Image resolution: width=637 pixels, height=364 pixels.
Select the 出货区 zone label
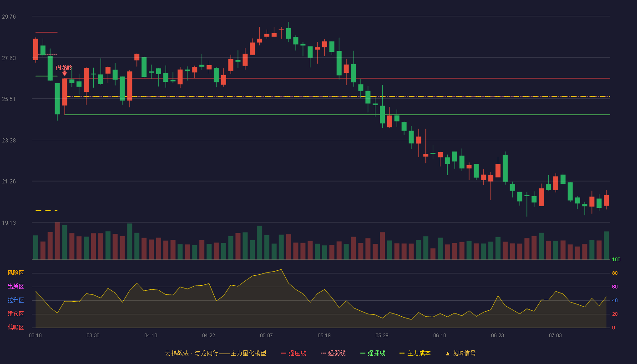[x=15, y=287]
